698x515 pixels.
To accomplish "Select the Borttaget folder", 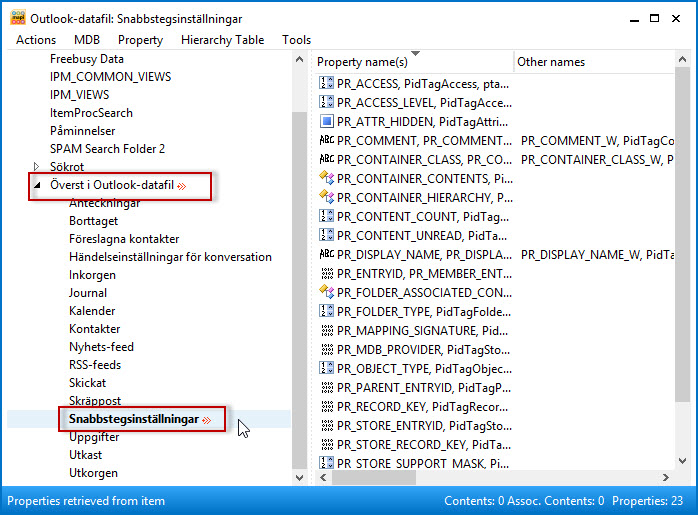I will (93, 221).
